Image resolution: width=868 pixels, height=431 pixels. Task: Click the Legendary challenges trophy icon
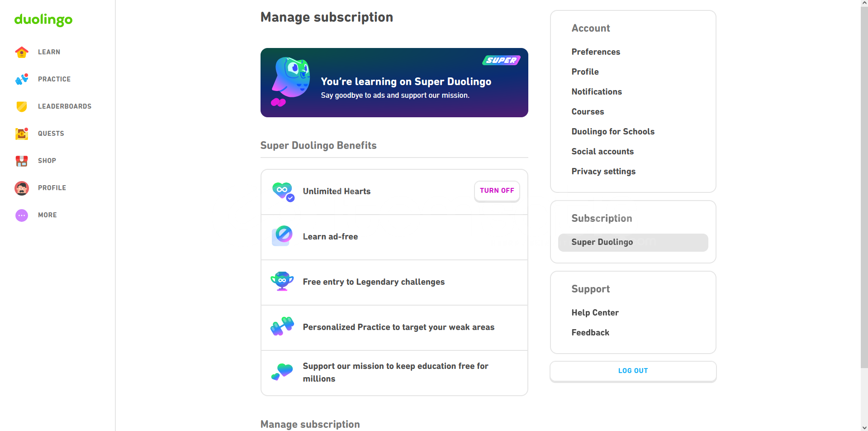click(x=282, y=281)
